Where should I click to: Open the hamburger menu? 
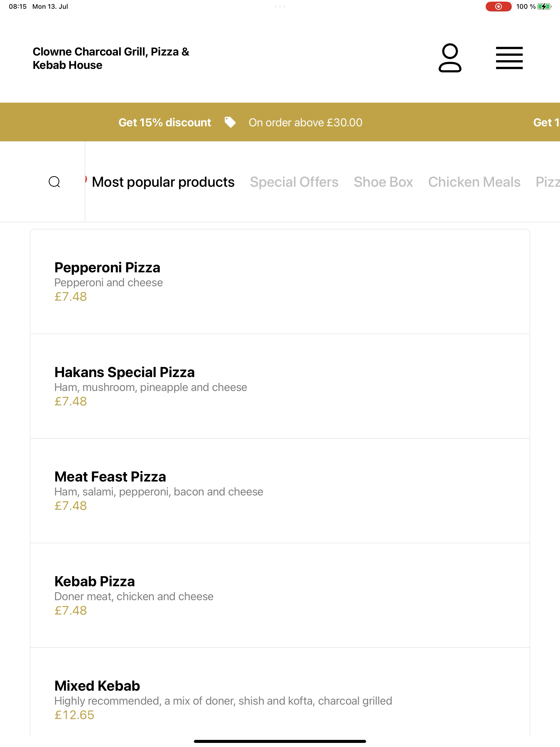tap(509, 58)
